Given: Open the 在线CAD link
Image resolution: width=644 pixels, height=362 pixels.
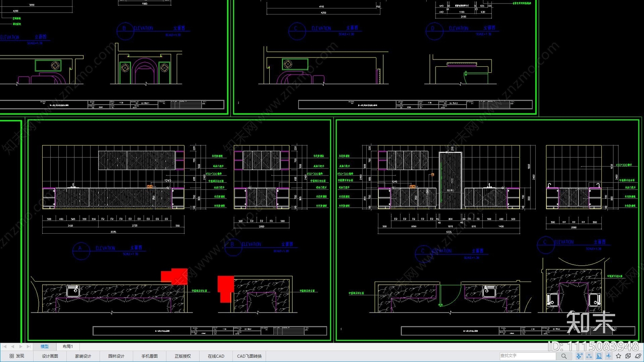Looking at the screenshot, I should pos(216,356).
